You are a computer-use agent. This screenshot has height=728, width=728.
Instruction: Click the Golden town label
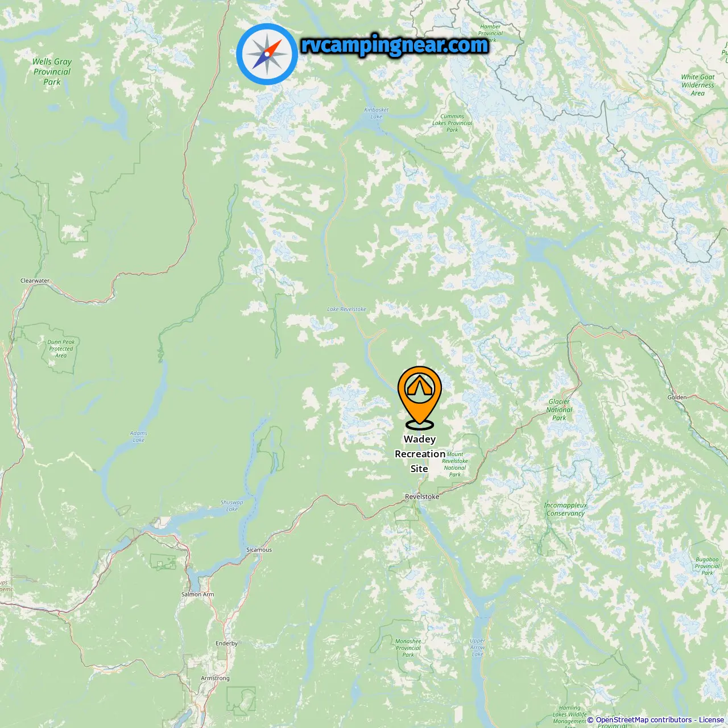pos(677,398)
